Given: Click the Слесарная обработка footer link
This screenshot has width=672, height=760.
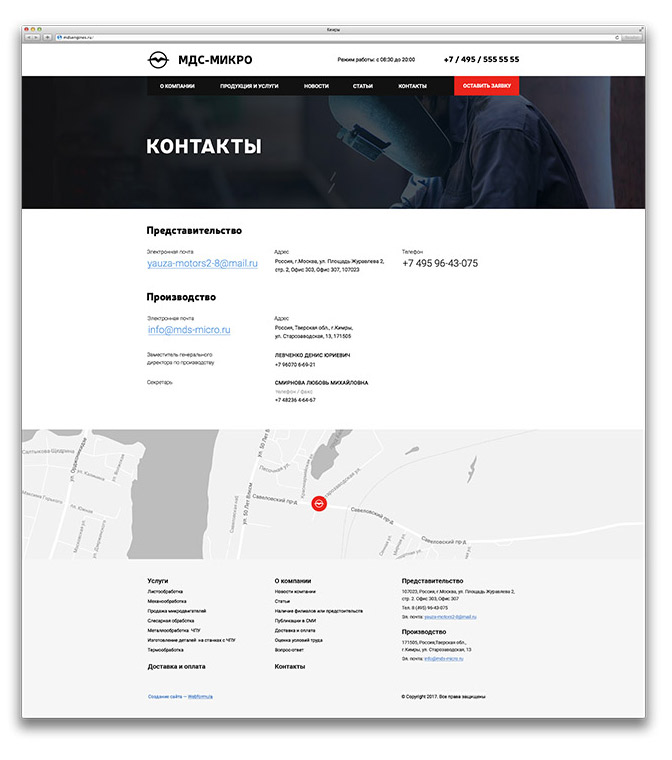Looking at the screenshot, I should click(171, 620).
